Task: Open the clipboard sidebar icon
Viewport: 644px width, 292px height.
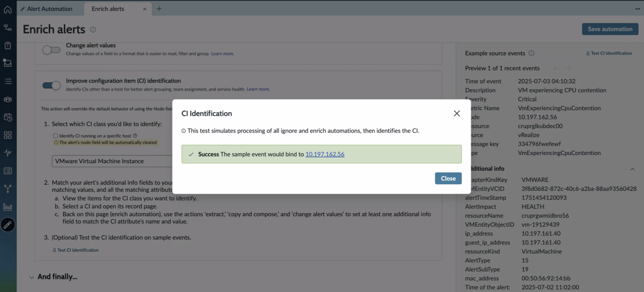Action: pos(8,45)
